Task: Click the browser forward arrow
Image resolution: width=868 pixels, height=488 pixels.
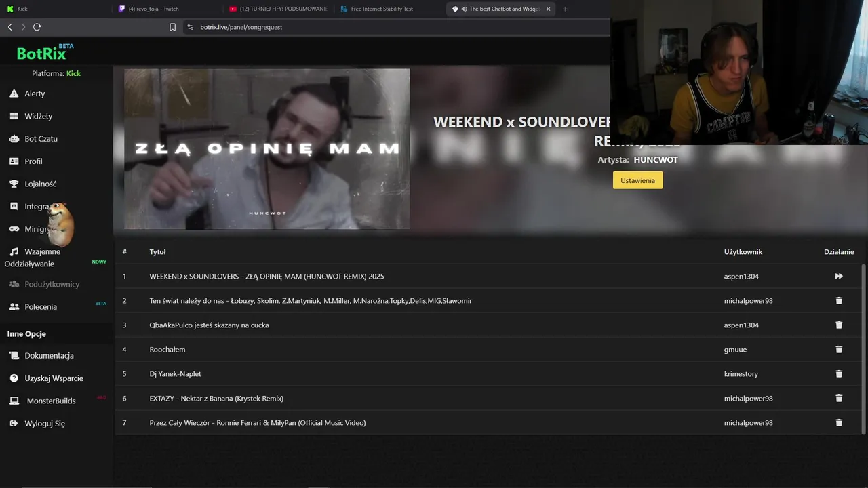Action: [23, 27]
